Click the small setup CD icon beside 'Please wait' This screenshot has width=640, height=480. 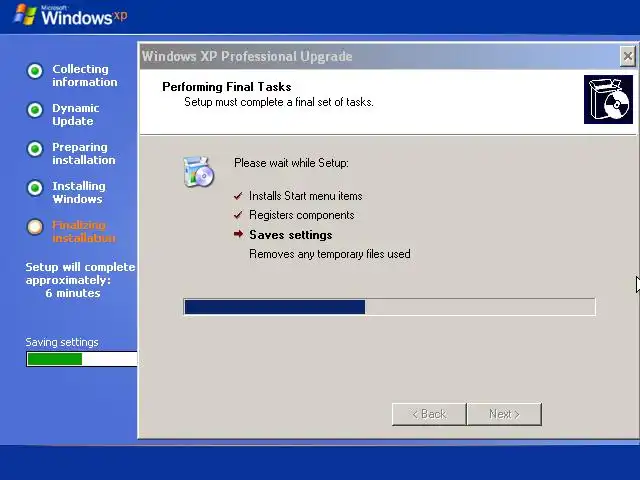point(199,172)
